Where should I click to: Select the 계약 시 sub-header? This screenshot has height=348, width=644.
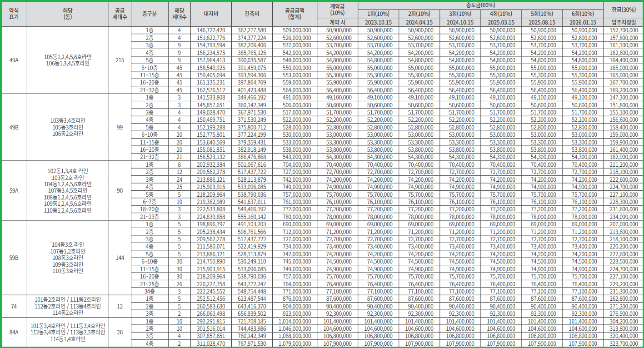pyautogui.click(x=337, y=22)
